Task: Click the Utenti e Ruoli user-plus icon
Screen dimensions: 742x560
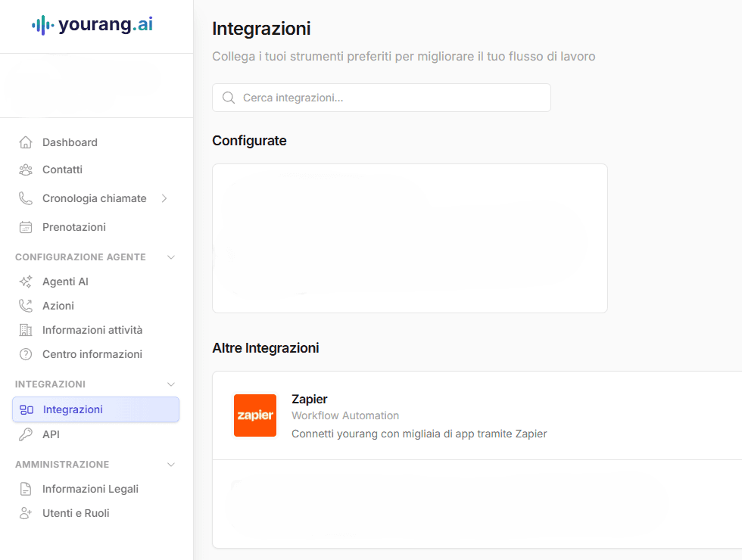Action: [x=26, y=513]
